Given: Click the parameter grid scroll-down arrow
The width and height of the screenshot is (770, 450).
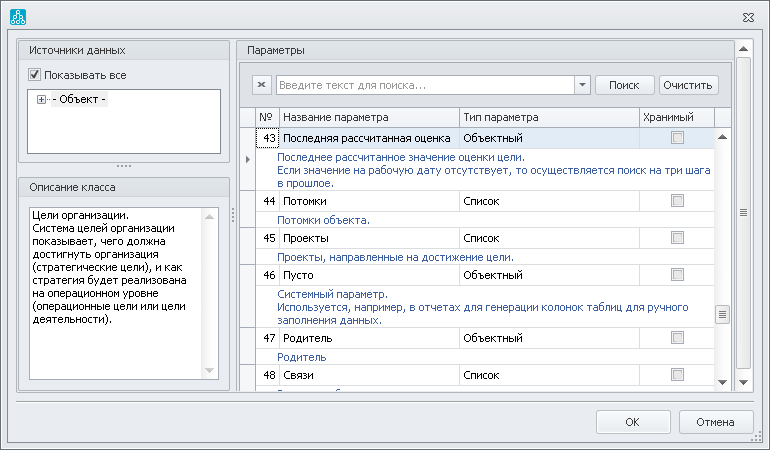Looking at the screenshot, I should 722,382.
